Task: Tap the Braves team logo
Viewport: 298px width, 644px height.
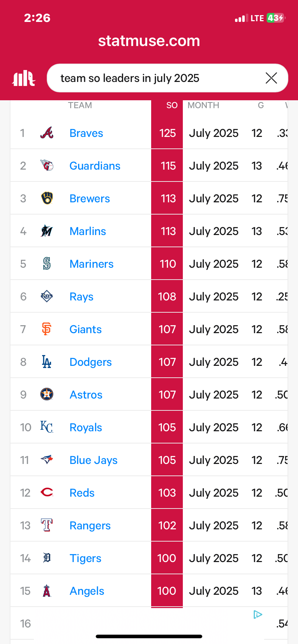Action: point(47,133)
